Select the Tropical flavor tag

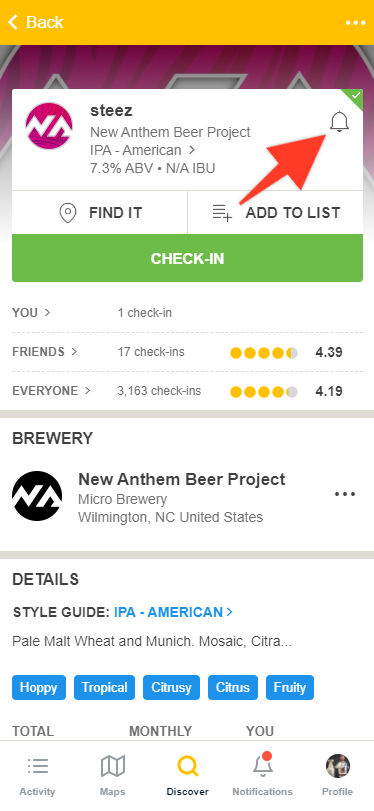104,687
